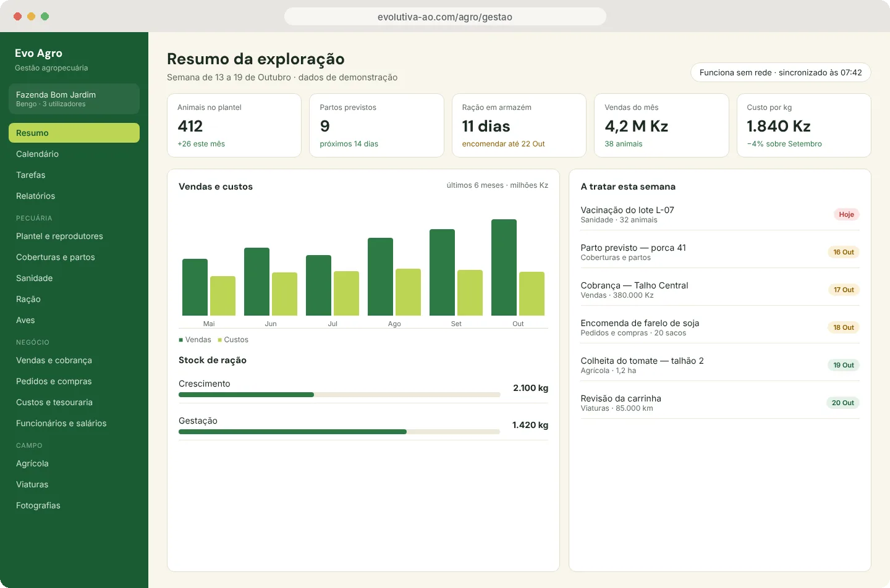Open Parto previsto — porca 41 task
This screenshot has height=588, width=890.
[x=720, y=252]
